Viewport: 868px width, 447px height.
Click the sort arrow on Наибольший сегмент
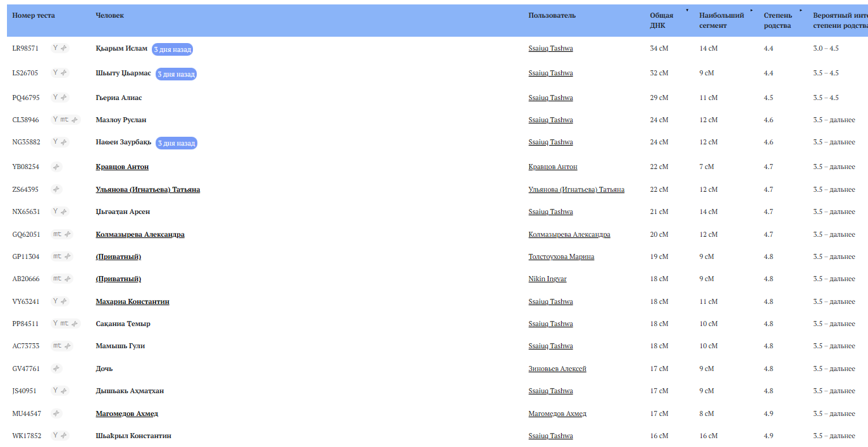751,11
